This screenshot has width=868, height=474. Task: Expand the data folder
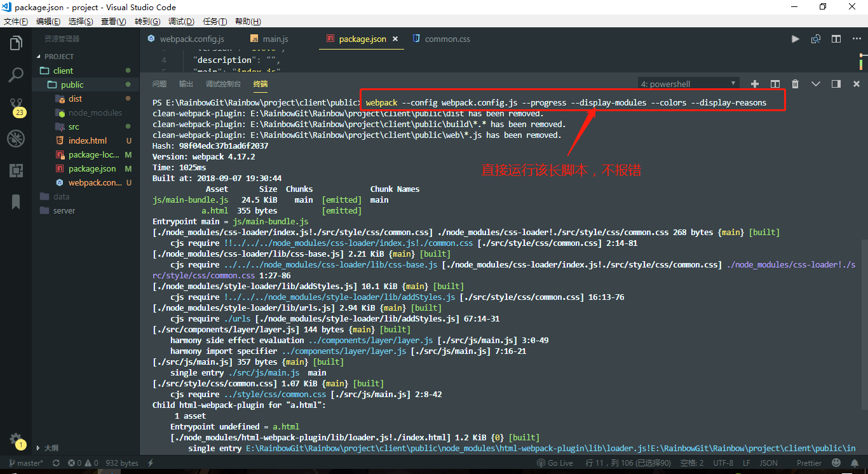click(86, 196)
